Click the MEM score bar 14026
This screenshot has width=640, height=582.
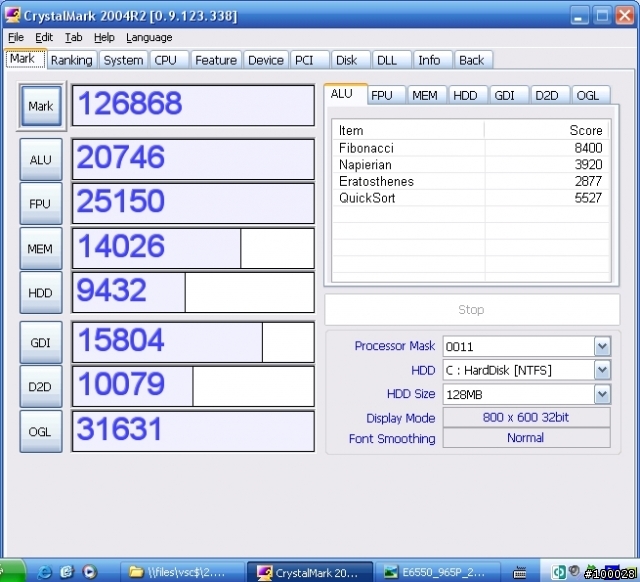click(x=193, y=248)
